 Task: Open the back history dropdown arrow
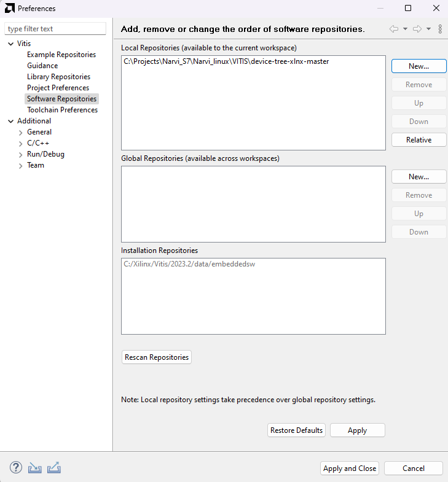[405, 29]
